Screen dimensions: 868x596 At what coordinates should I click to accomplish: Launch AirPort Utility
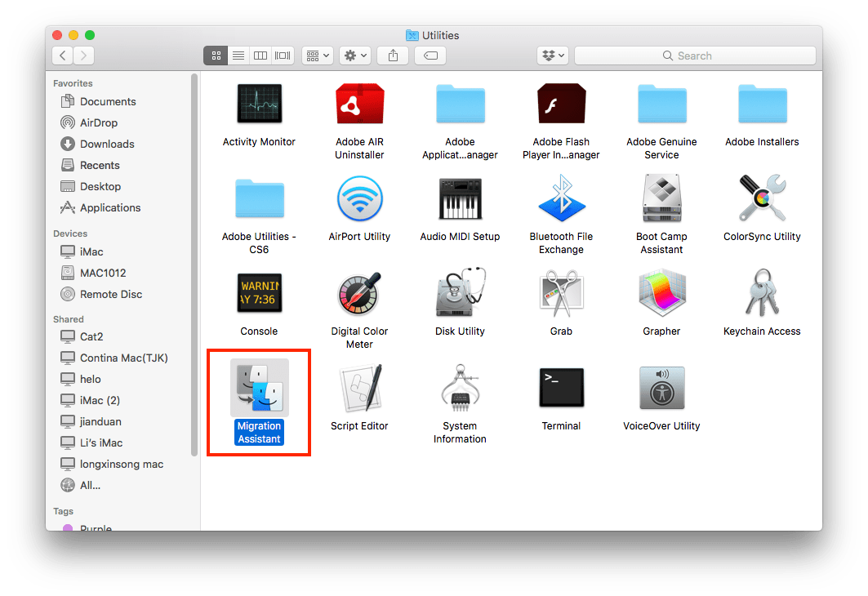point(359,198)
